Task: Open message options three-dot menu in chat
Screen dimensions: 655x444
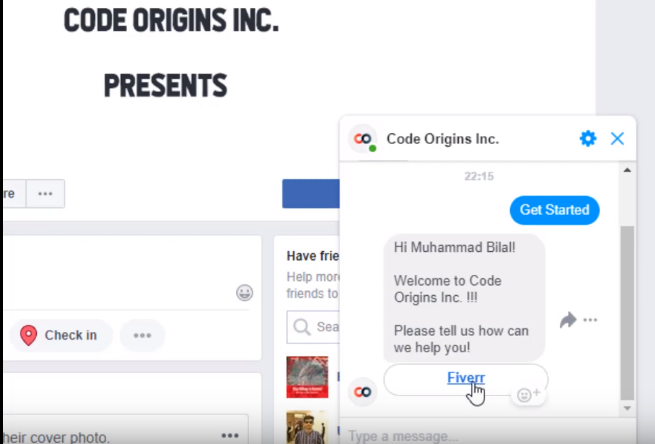Action: 590,320
